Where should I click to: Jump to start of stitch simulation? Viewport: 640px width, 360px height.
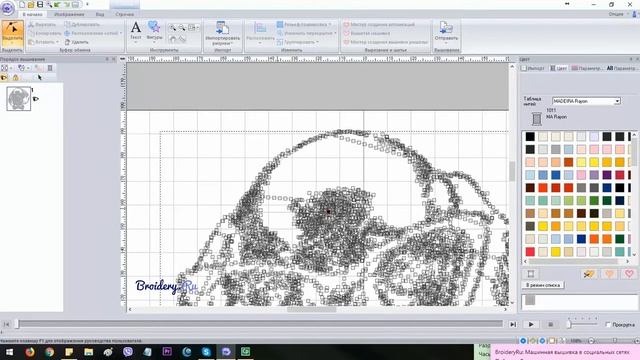pos(6,324)
